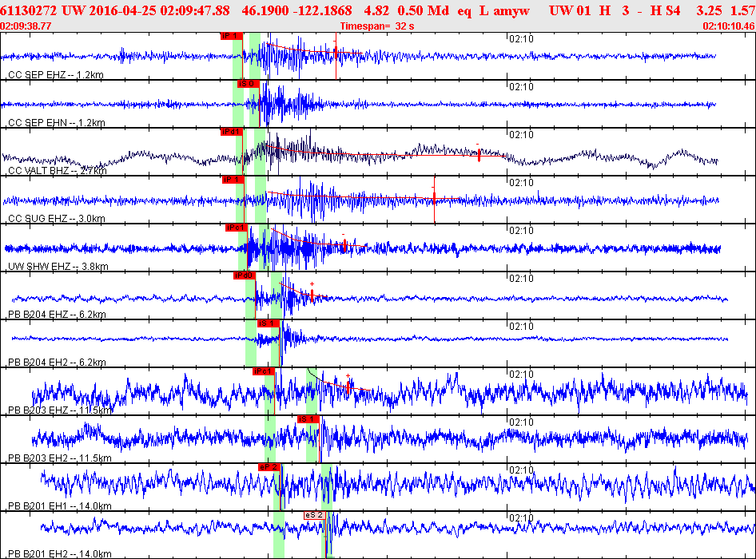Click the coda end marker on PB B204 EHZ trace

click(312, 295)
